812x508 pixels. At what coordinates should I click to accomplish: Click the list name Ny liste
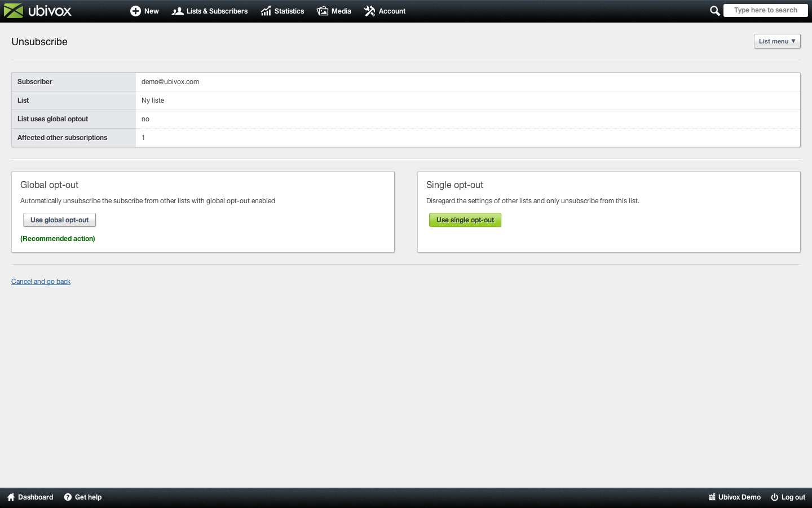[153, 100]
